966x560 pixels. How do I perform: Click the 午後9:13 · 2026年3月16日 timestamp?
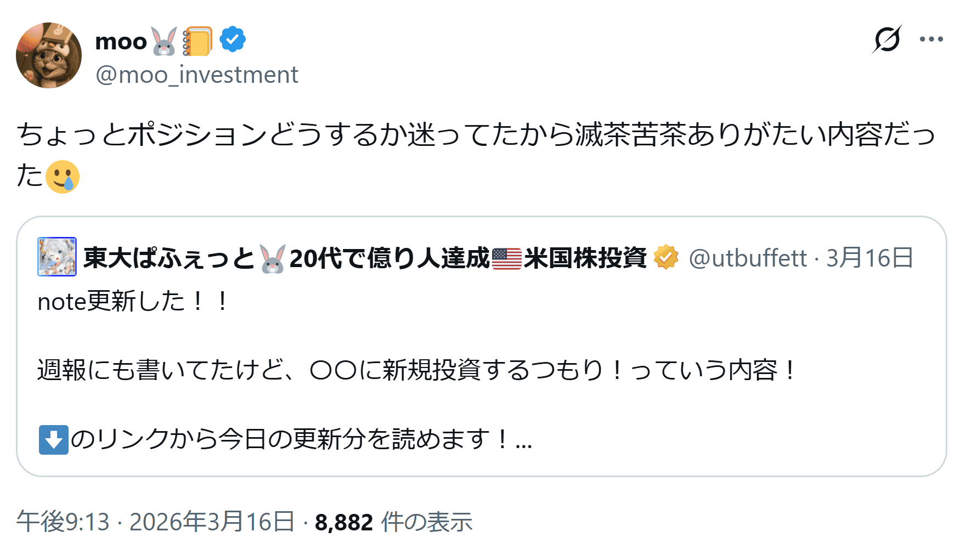pos(155,522)
